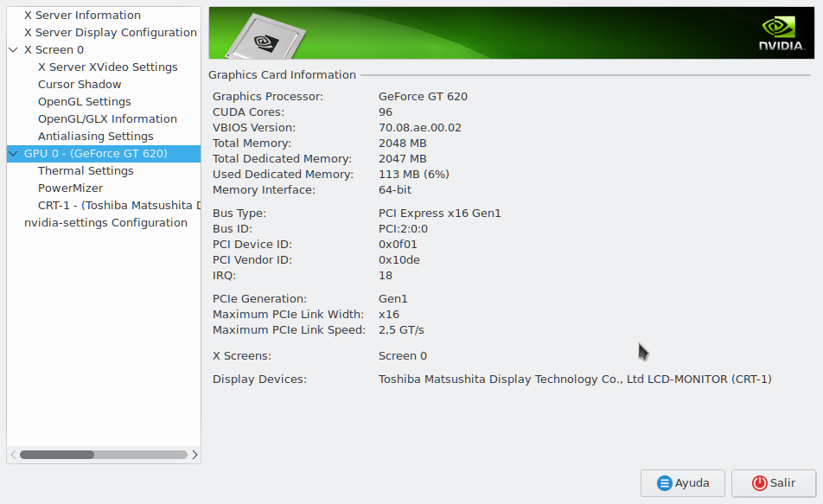Select X Server Display Configuration

click(x=111, y=33)
